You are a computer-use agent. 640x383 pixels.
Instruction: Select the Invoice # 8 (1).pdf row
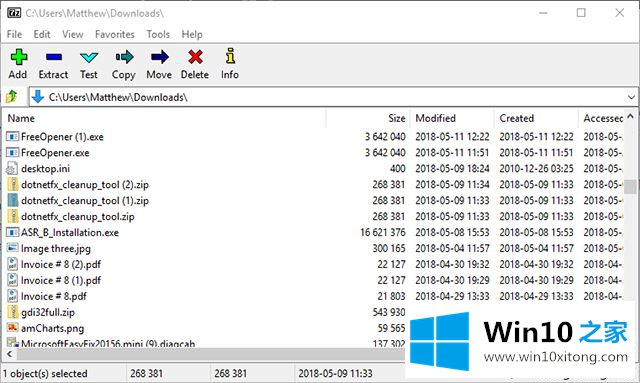coord(313,280)
